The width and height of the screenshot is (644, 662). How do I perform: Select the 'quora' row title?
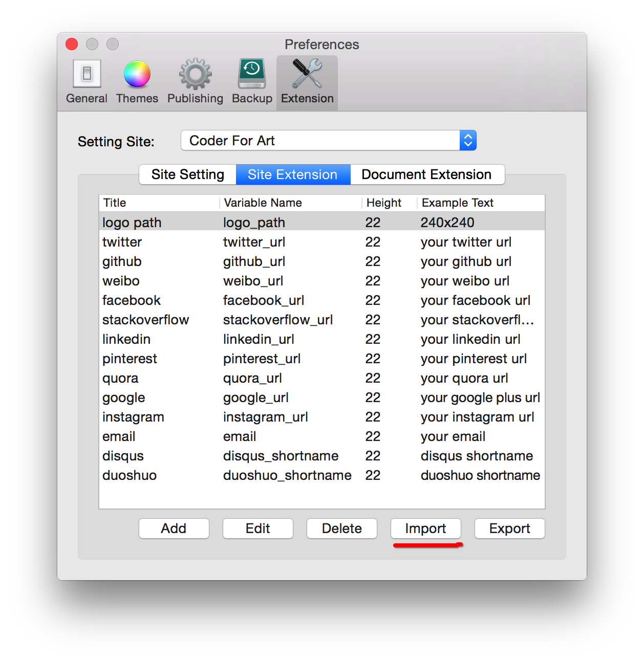[120, 378]
